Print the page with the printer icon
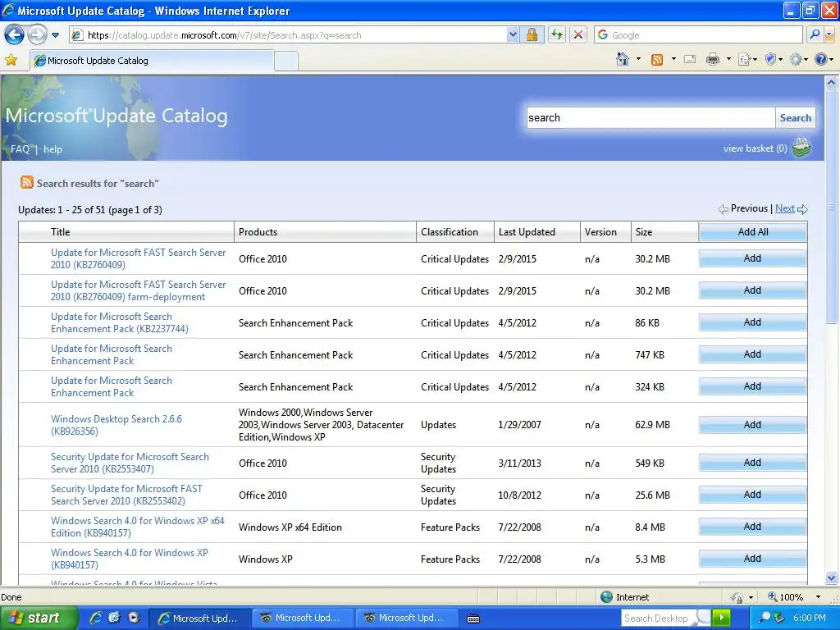This screenshot has width=840, height=630. (713, 59)
